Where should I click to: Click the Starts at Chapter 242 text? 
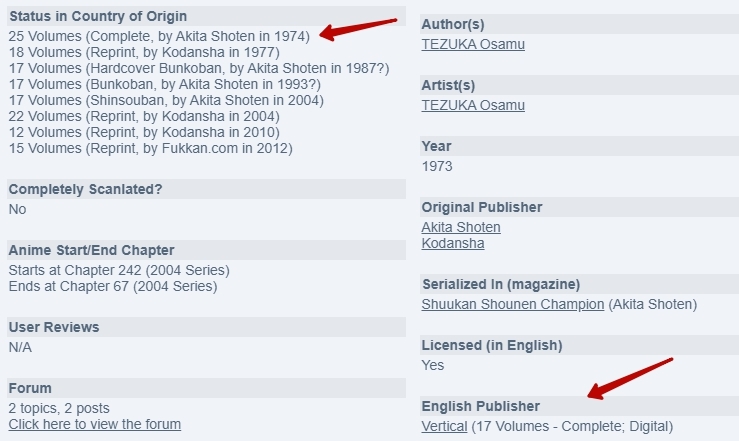119,270
